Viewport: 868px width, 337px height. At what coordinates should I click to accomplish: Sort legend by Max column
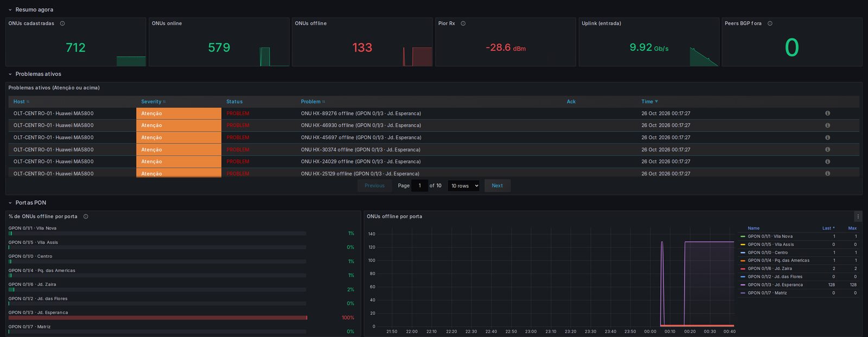coord(852,228)
